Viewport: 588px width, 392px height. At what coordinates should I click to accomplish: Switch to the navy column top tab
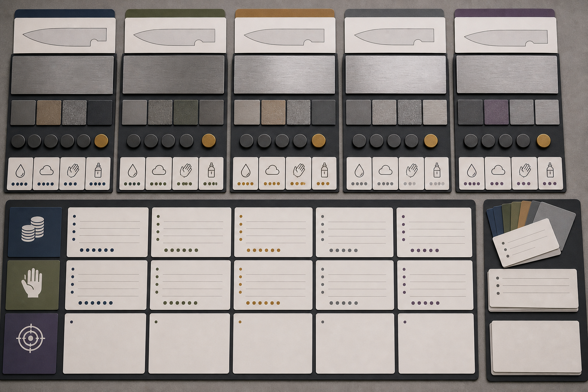pos(64,13)
